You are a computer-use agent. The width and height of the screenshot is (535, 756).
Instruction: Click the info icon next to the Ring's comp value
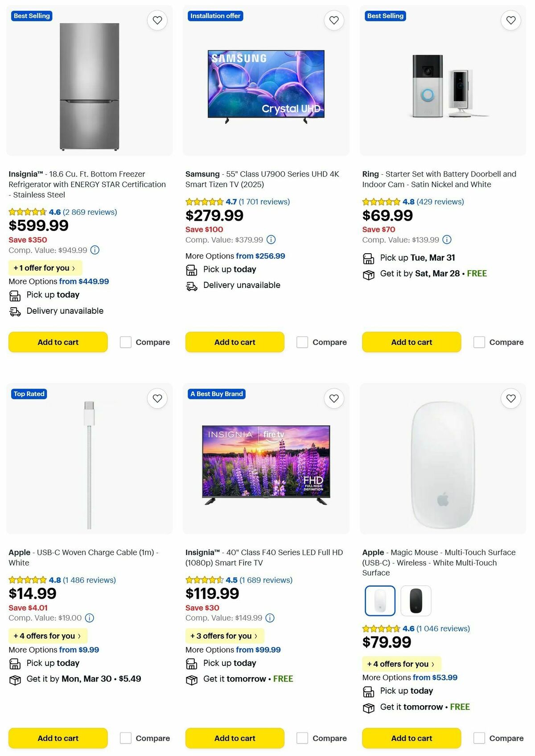(x=447, y=239)
